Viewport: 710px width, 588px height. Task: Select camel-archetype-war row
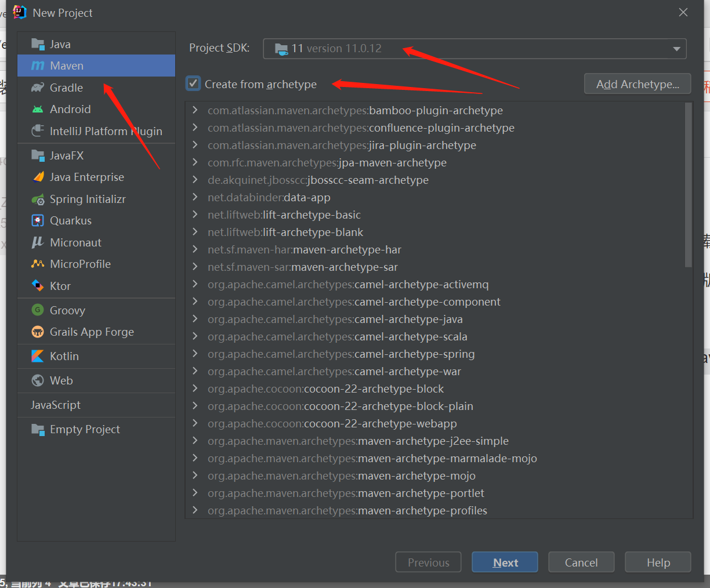point(435,371)
